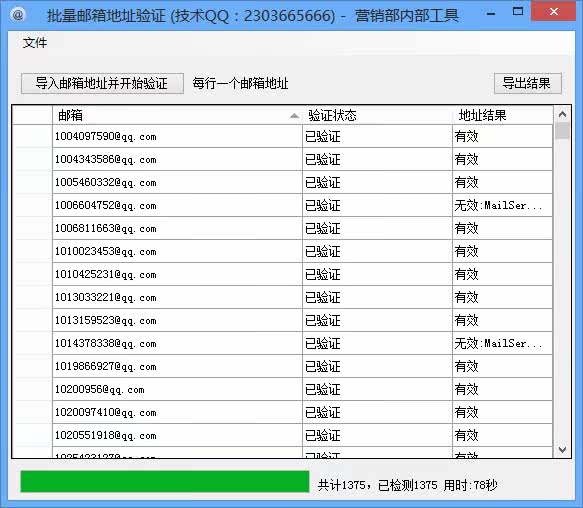This screenshot has height=508, width=583.
Task: Click the 验证状态 column header
Action: 377,115
